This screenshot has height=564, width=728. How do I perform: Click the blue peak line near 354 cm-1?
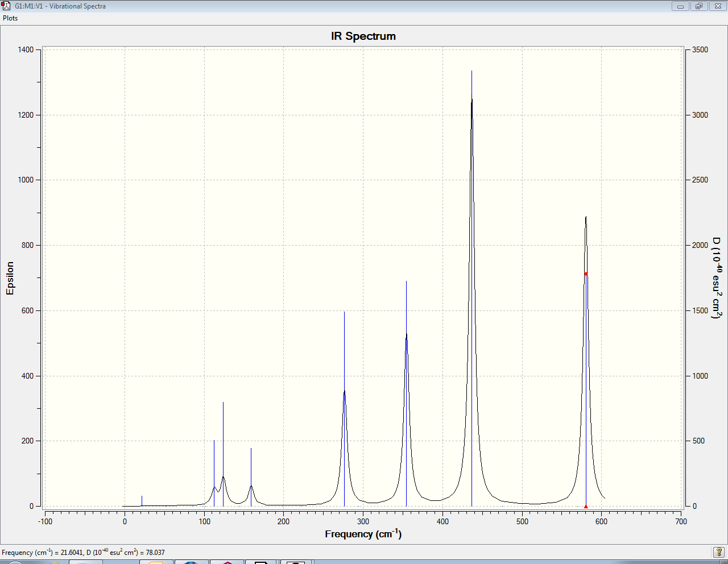[x=406, y=393]
